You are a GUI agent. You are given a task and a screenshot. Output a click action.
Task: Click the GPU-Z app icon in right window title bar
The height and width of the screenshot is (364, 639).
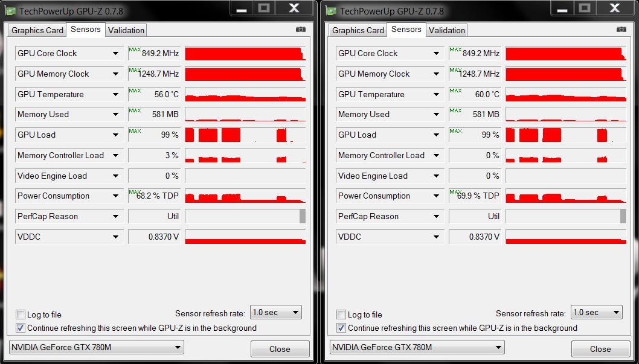point(332,11)
